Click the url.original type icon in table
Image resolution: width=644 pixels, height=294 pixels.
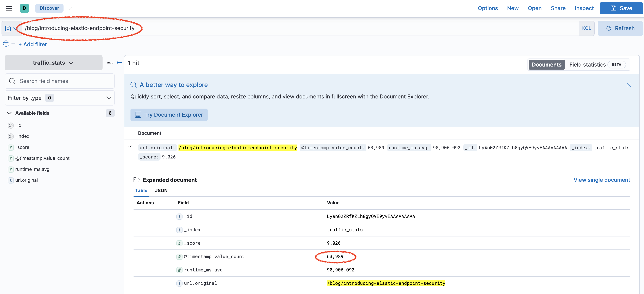[x=179, y=283]
